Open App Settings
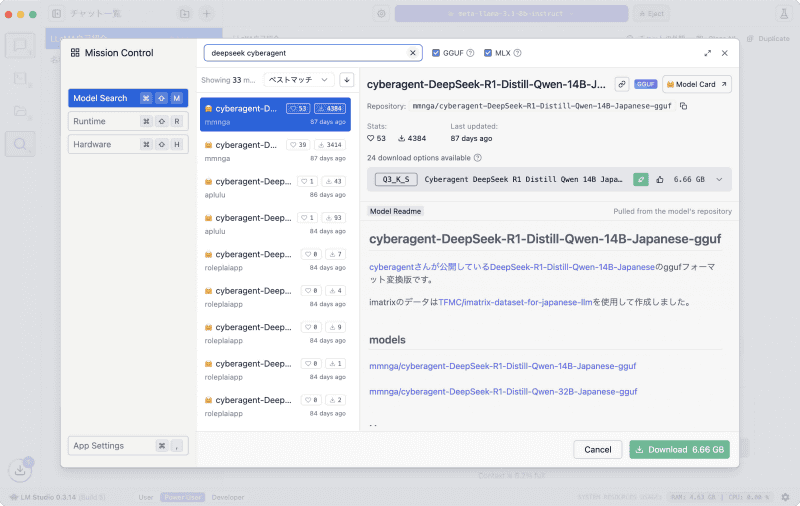Image resolution: width=800 pixels, height=506 pixels. tap(128, 446)
